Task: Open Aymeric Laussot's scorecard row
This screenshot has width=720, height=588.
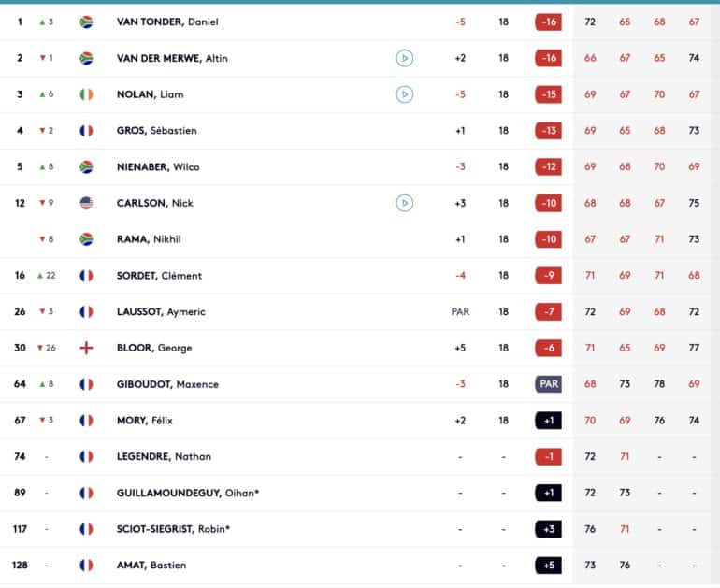Action: pos(360,311)
